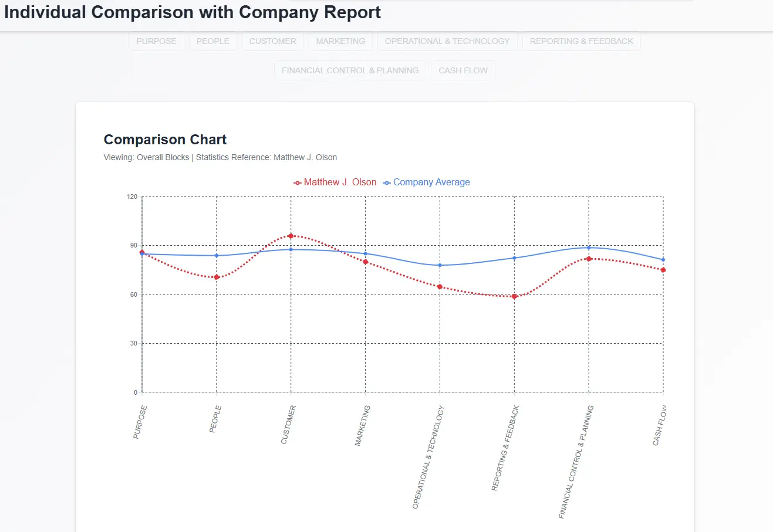
Task: Click red data point for PEOPLE
Action: pos(217,277)
